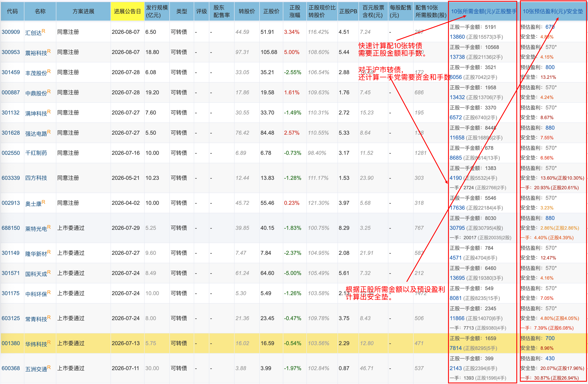The height and width of the screenshot is (384, 588).
Task: Click the R superscript after 隆华新材
Action: [x=49, y=252]
